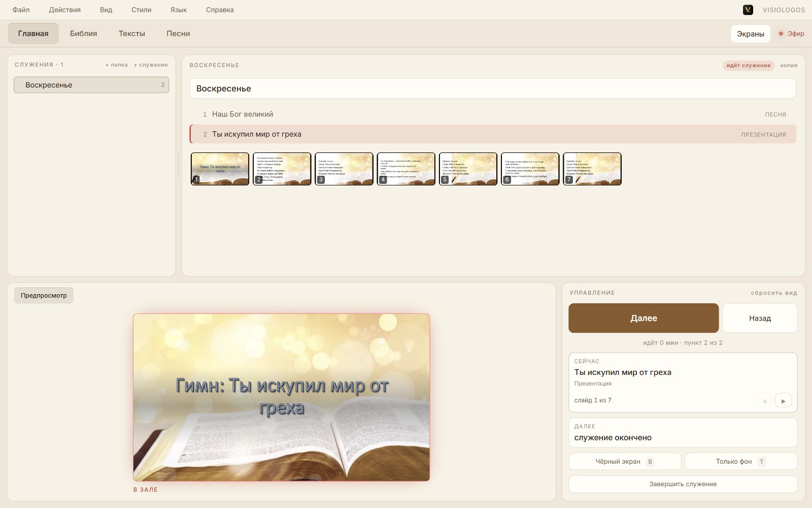Switch to the Главная tab
The width and height of the screenshot is (812, 508).
pyautogui.click(x=33, y=34)
